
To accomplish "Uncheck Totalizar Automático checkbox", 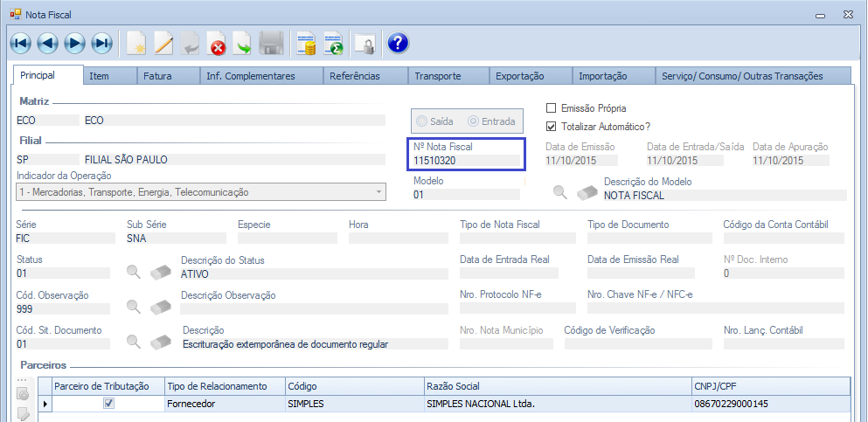I will click(551, 126).
